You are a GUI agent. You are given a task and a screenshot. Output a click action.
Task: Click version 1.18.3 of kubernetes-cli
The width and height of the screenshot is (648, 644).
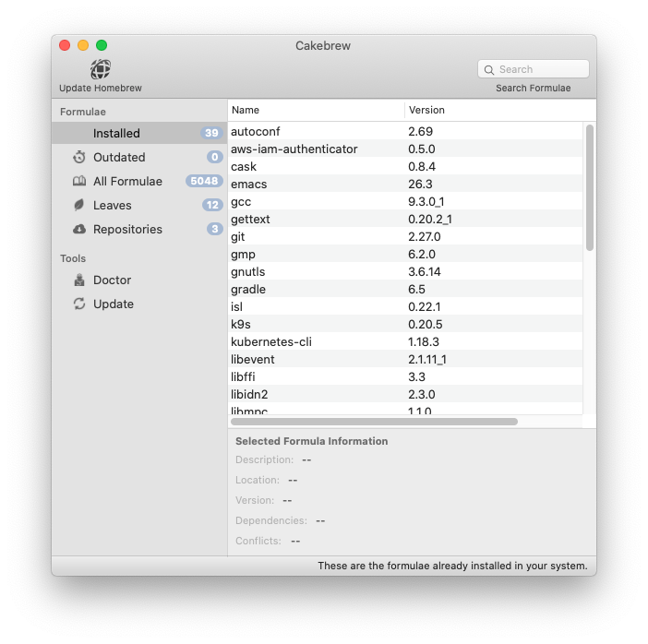(424, 342)
